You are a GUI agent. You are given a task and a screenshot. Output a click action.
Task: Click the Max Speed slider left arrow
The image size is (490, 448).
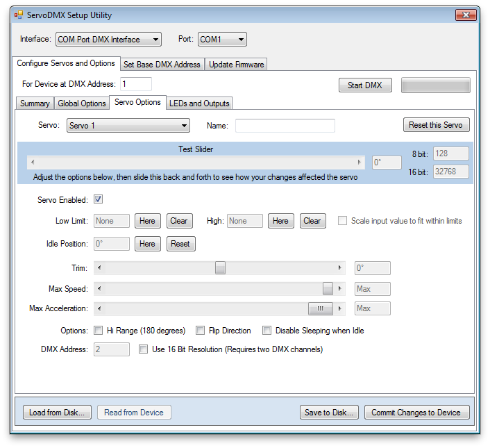[x=98, y=289]
